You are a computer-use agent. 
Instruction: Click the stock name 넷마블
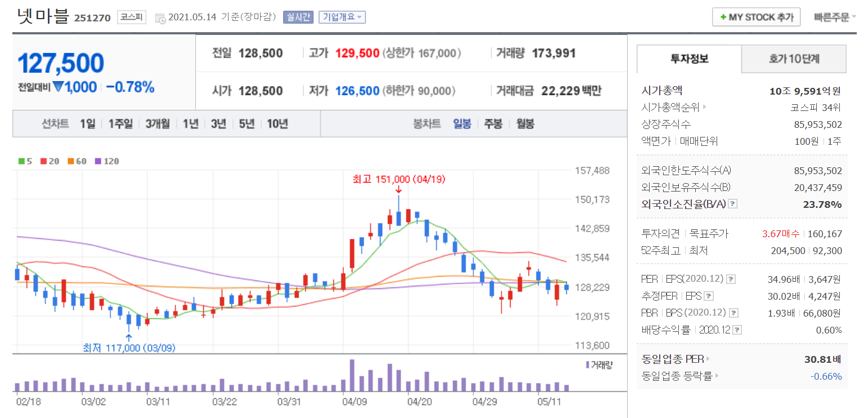(43, 16)
